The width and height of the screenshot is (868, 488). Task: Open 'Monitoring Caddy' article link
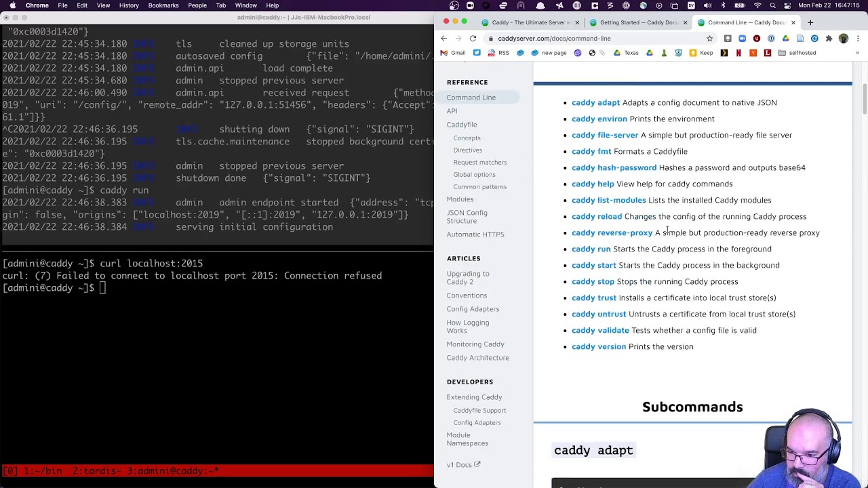[x=475, y=344]
